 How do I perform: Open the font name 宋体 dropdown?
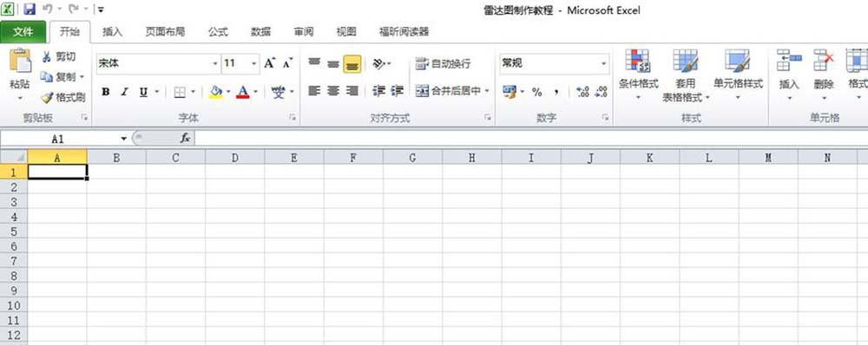click(x=215, y=63)
